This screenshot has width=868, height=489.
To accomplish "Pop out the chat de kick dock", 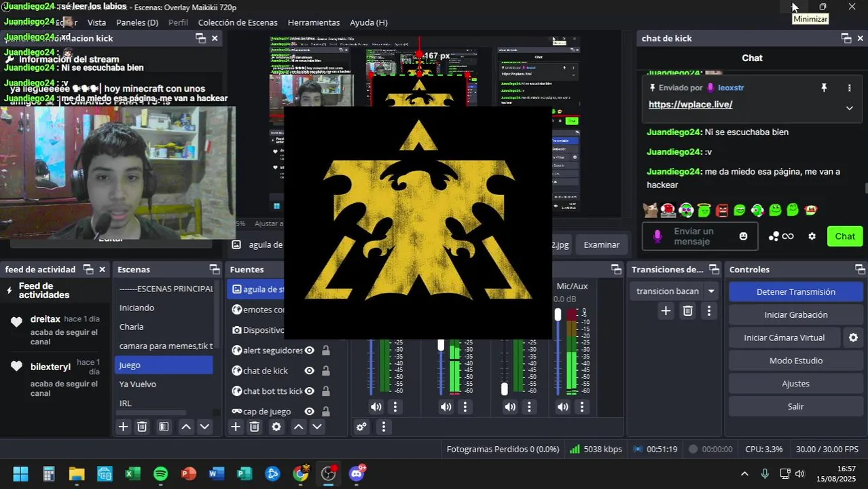I will [x=846, y=38].
